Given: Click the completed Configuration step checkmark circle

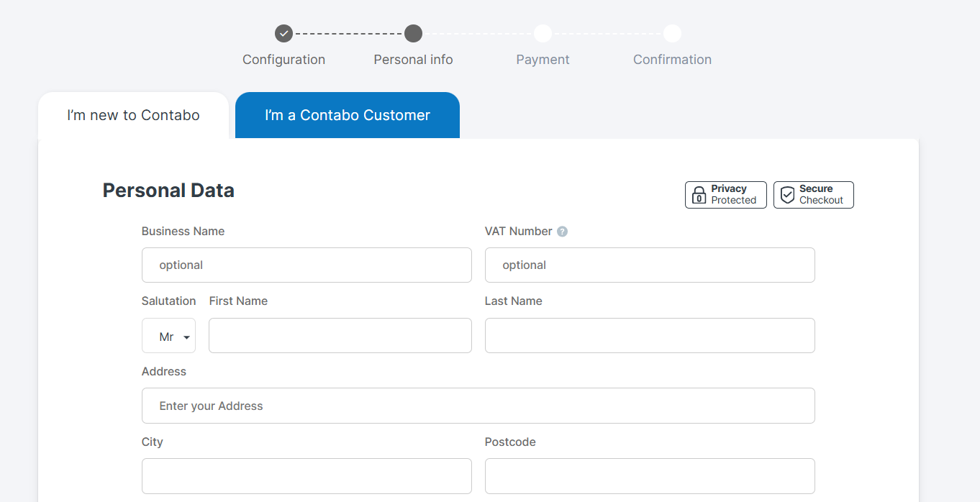Looking at the screenshot, I should [284, 33].
